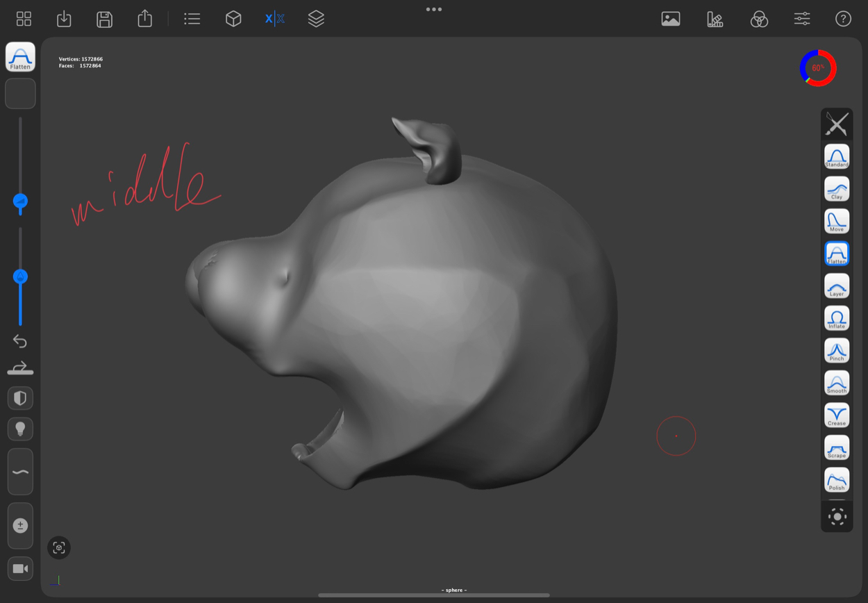Open the current Flatten brush picker
The image size is (868, 603).
20,57
